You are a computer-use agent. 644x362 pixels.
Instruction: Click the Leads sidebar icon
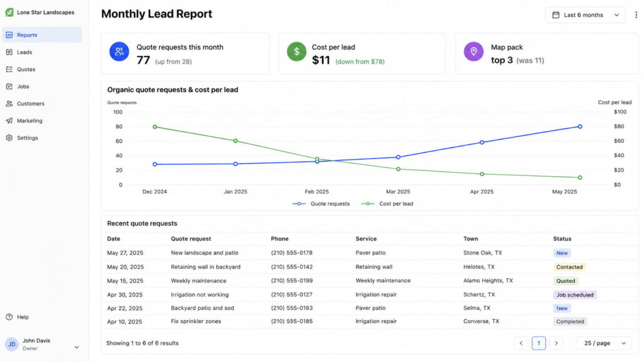pos(9,52)
